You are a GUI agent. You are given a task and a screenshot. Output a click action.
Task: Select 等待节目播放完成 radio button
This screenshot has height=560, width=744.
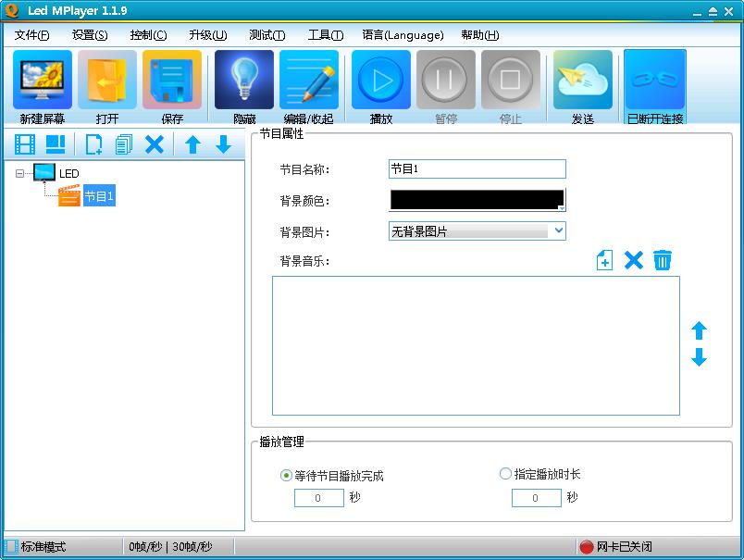(x=286, y=475)
